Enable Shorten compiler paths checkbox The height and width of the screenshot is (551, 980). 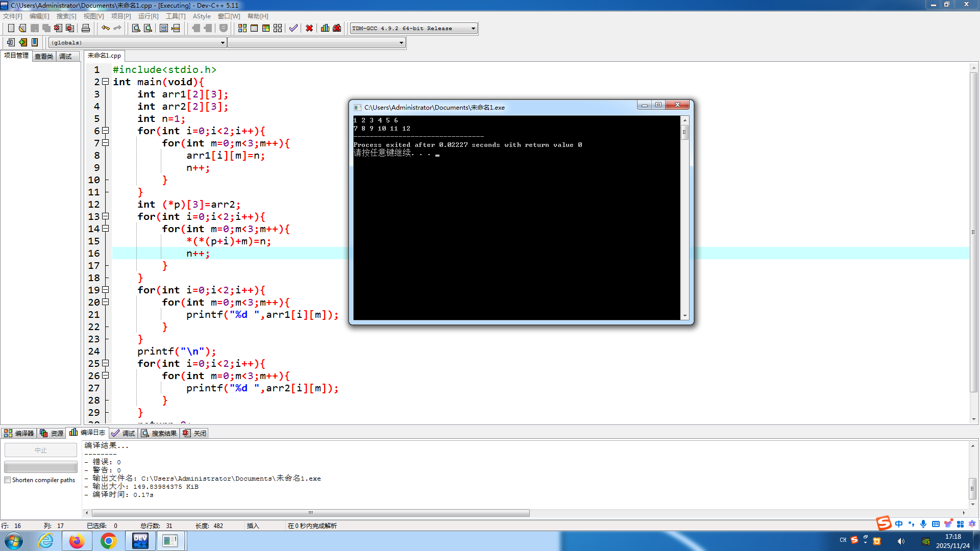[x=8, y=480]
